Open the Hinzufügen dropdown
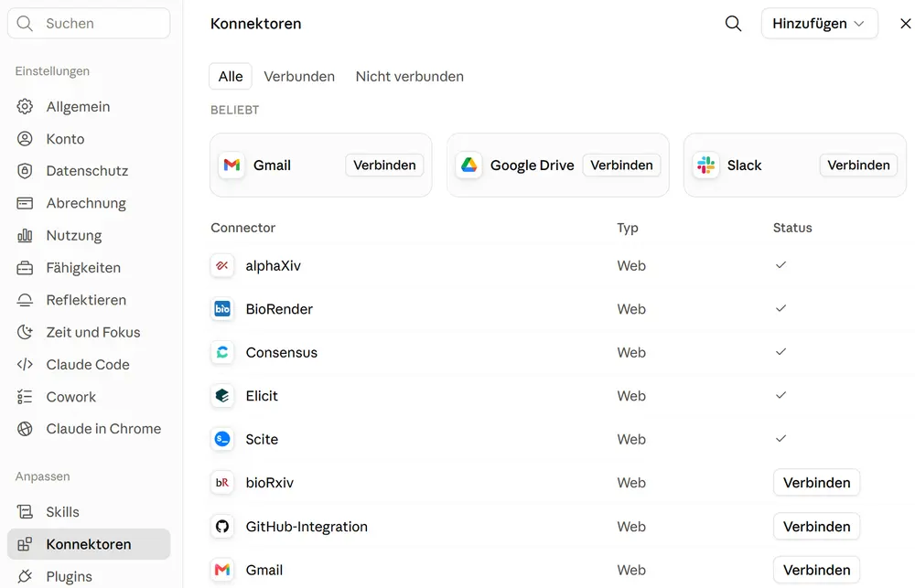This screenshot has width=915, height=588. [819, 24]
